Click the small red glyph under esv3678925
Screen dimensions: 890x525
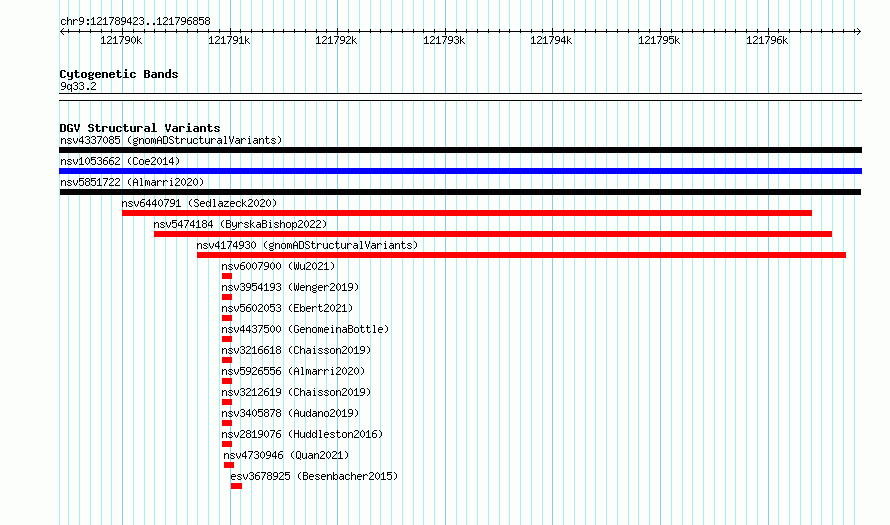point(236,486)
